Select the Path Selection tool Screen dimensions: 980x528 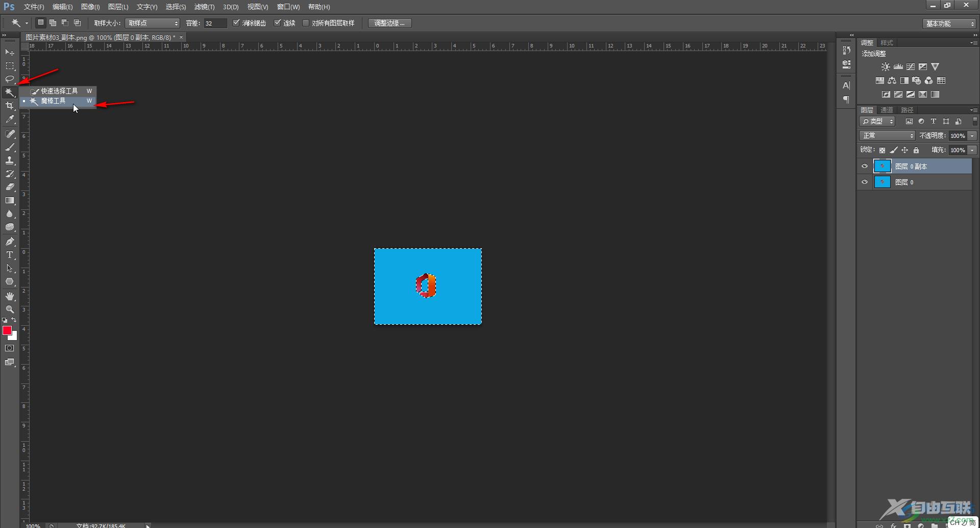click(10, 268)
